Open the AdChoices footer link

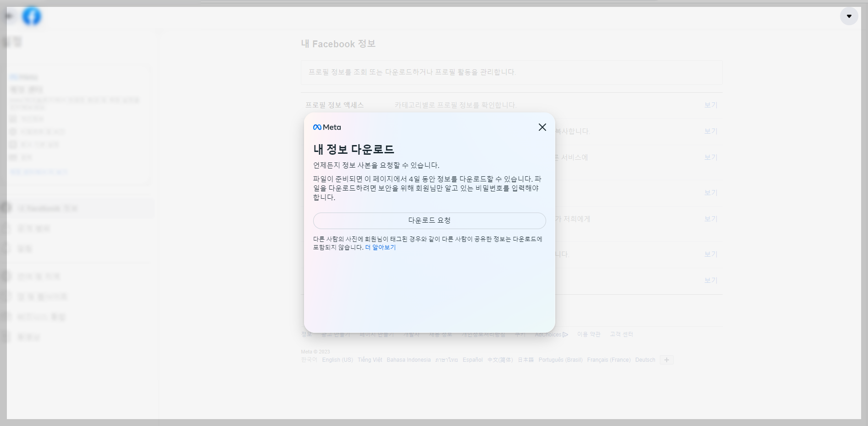[x=551, y=335]
